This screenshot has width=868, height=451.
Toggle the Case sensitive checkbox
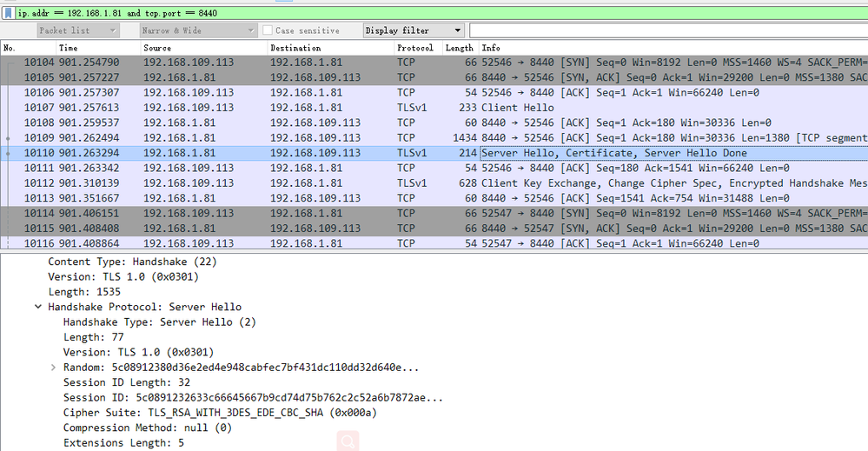268,30
